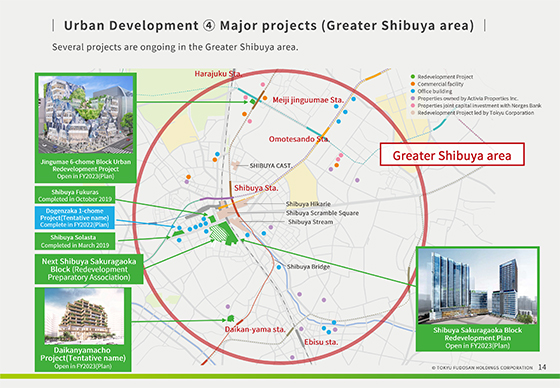Select the Shibuya Fukuras label box

coord(75,195)
